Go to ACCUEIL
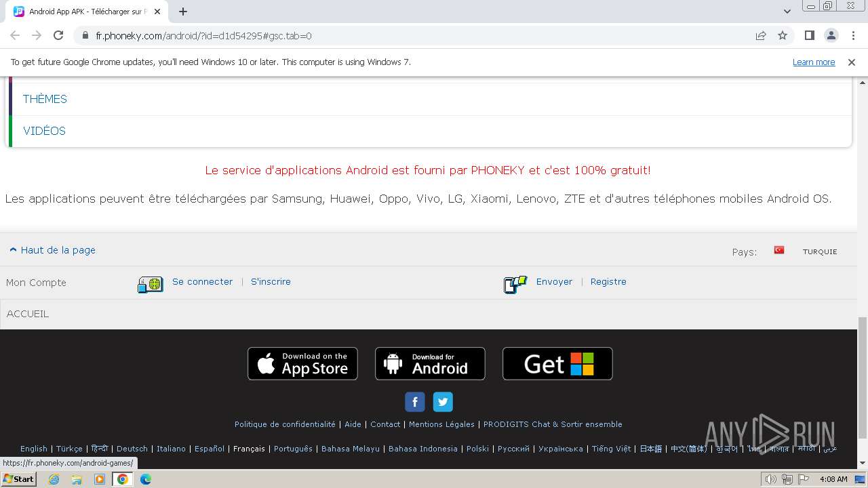Image resolution: width=868 pixels, height=488 pixels. click(x=28, y=314)
